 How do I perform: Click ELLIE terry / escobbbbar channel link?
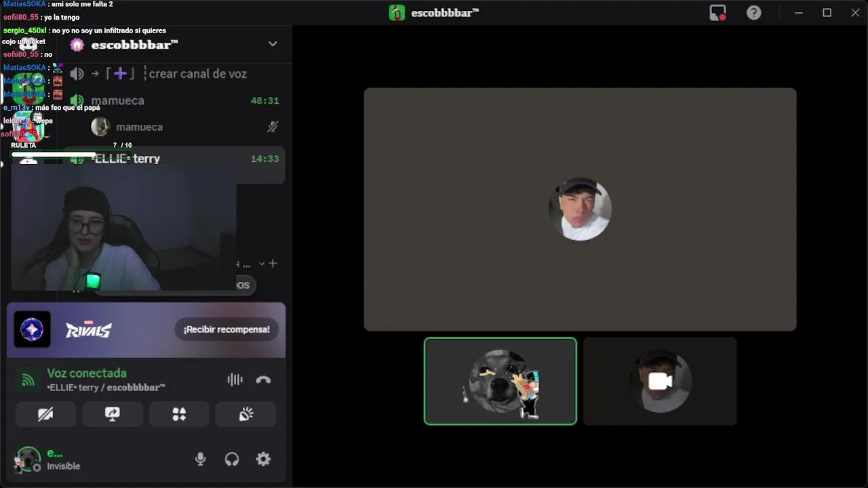pyautogui.click(x=106, y=388)
